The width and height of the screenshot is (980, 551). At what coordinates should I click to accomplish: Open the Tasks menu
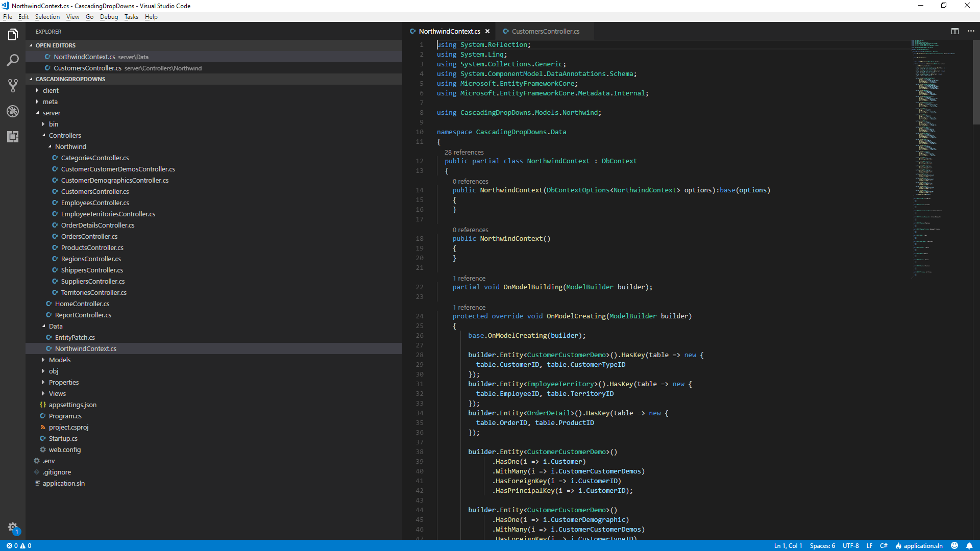click(131, 17)
